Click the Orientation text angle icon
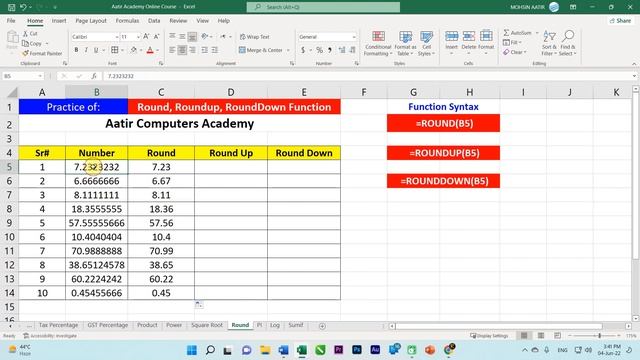Viewport: 640px width, 360px height. pos(205,37)
